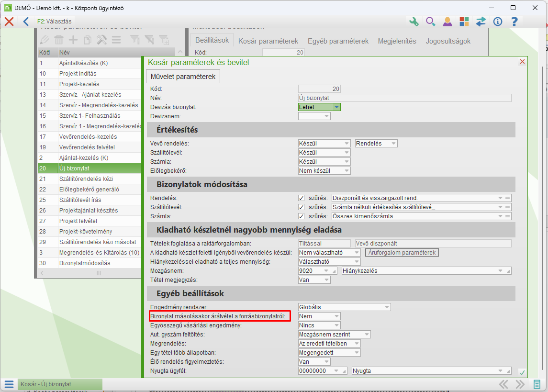This screenshot has width=548, height=392.
Task: Open the magnifier search icon in toolbar
Action: coord(430,22)
